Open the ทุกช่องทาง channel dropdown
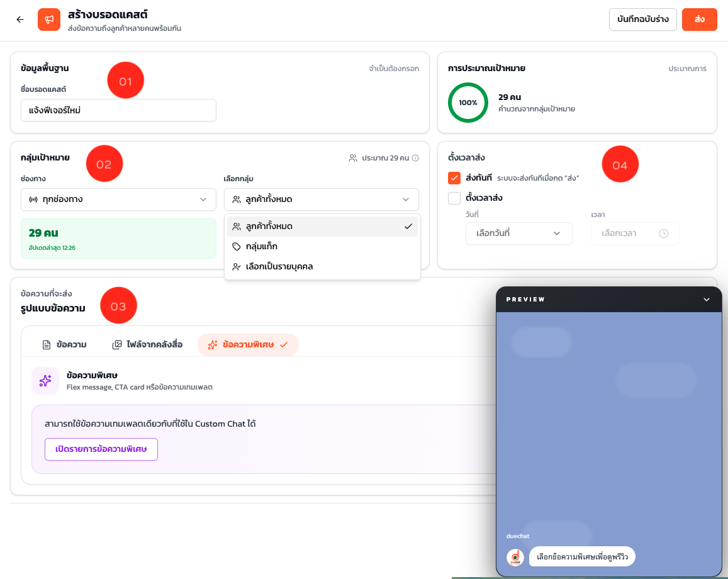Screen dimensions: 728x579 click(x=118, y=200)
